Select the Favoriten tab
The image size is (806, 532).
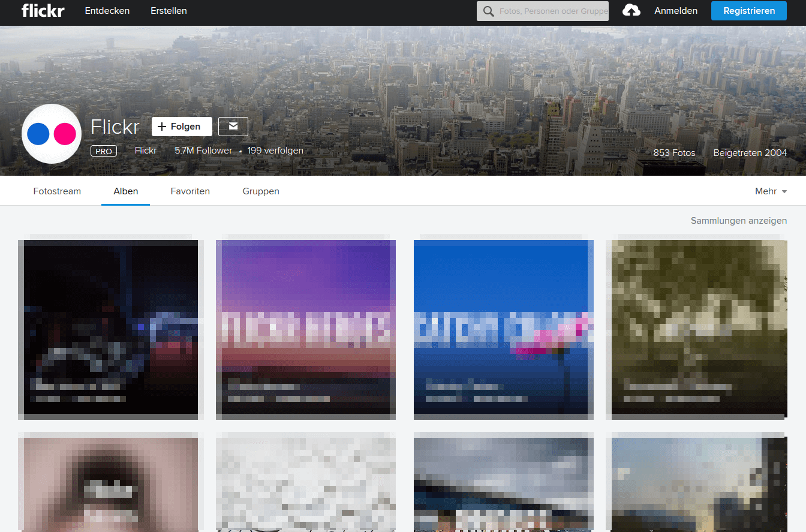pyautogui.click(x=190, y=191)
